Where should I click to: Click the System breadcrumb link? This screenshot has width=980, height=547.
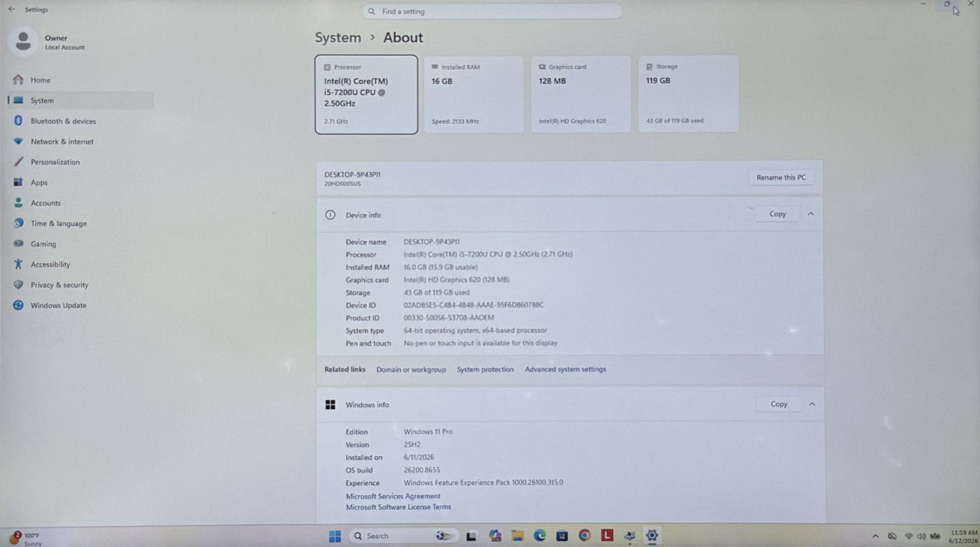pyautogui.click(x=338, y=37)
